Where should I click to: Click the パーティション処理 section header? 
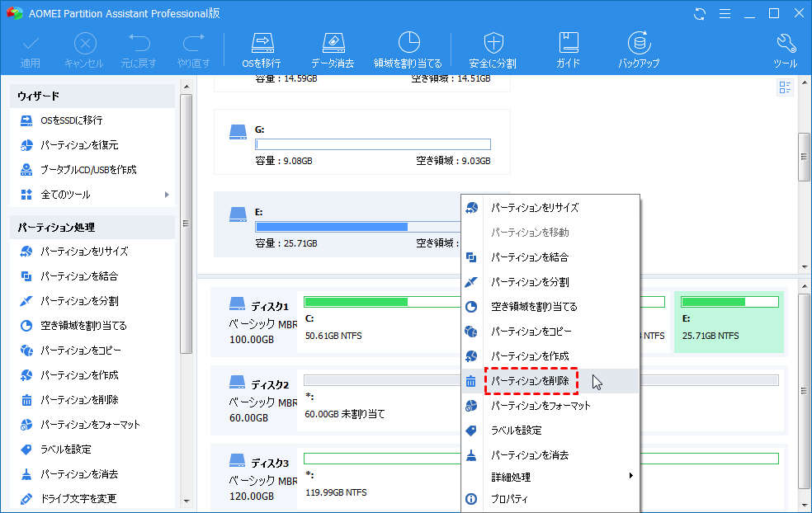pyautogui.click(x=92, y=228)
